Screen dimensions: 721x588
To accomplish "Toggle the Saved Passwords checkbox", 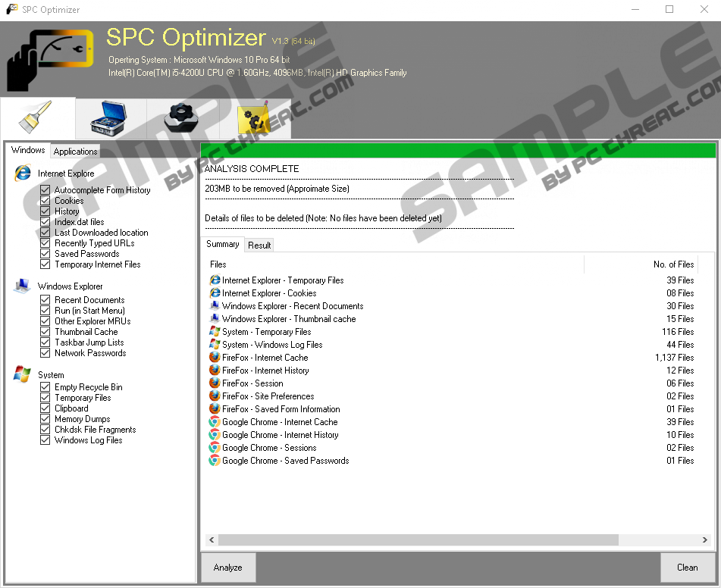I will [45, 253].
